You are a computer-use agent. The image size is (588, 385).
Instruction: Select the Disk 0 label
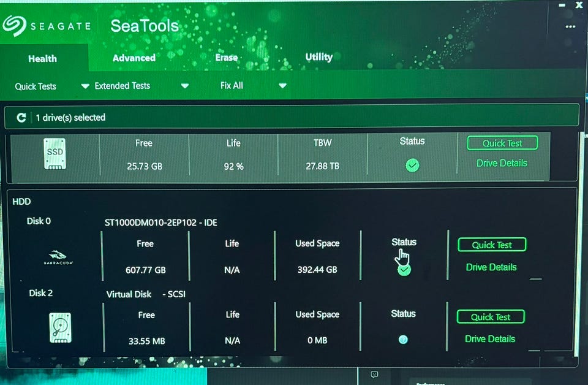(x=39, y=221)
